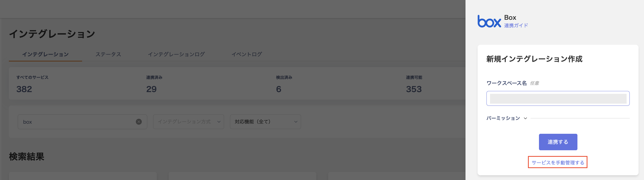Open the インテグレーションログ tab
This screenshot has width=644, height=180.
176,54
